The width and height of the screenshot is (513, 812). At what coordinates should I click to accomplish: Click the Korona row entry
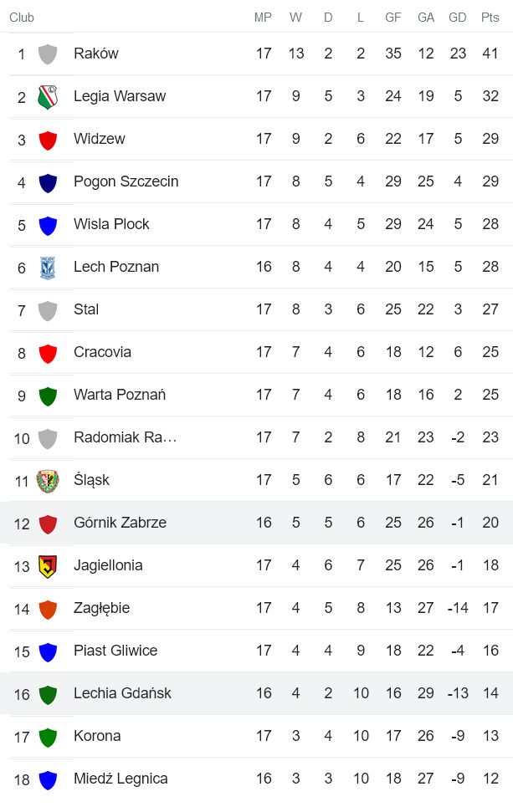[x=98, y=736]
